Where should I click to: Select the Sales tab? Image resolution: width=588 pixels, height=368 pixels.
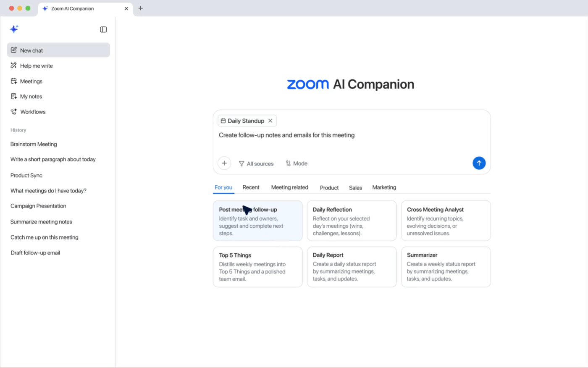coord(355,188)
